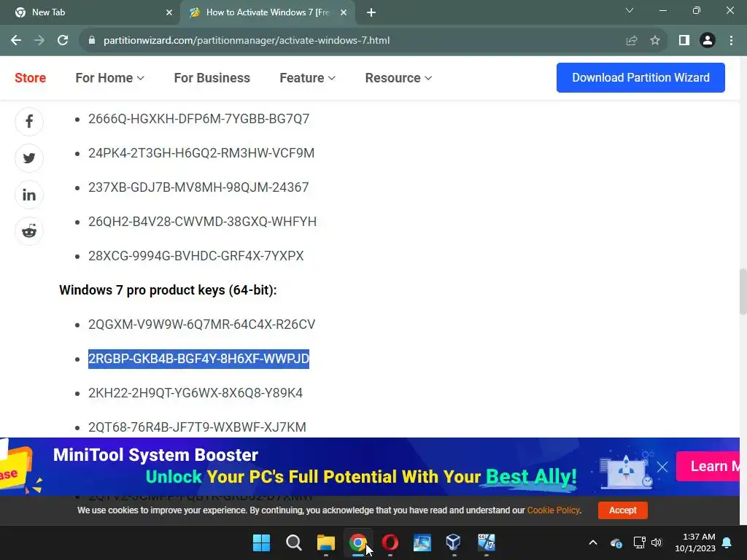Share the article on LinkedIn
This screenshot has width=747, height=560.
click(x=29, y=195)
